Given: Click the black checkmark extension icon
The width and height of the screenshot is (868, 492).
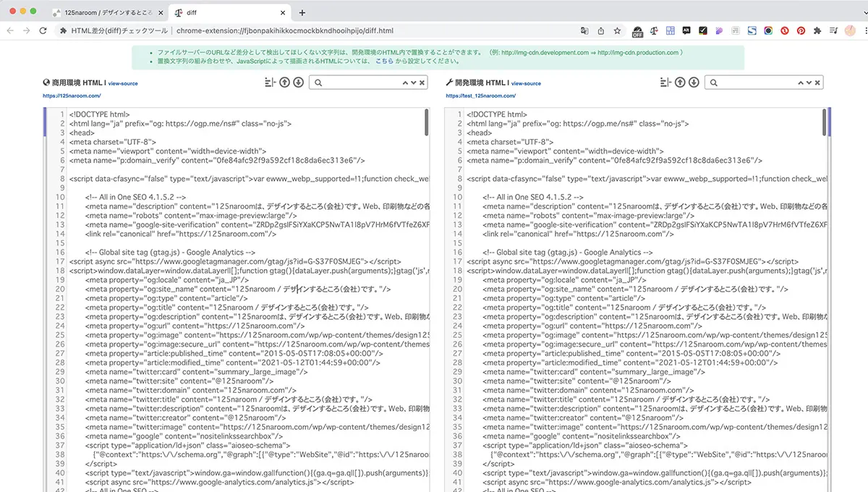Looking at the screenshot, I should [x=702, y=31].
